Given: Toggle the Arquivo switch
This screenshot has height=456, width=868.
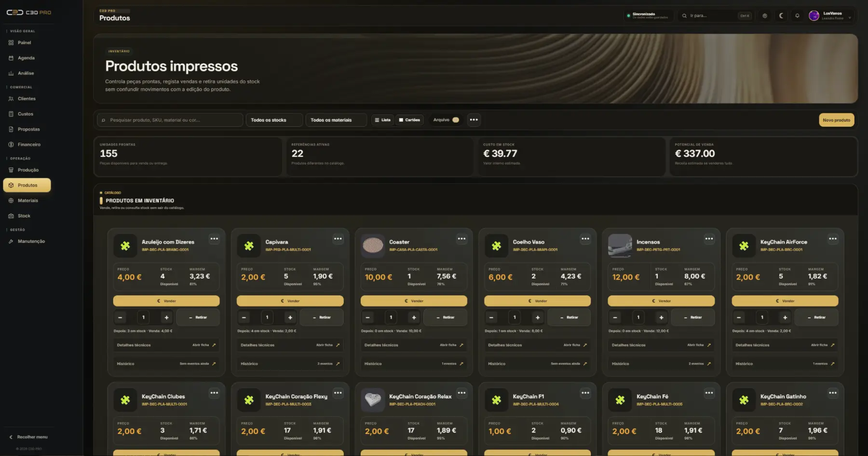Looking at the screenshot, I should 455,120.
